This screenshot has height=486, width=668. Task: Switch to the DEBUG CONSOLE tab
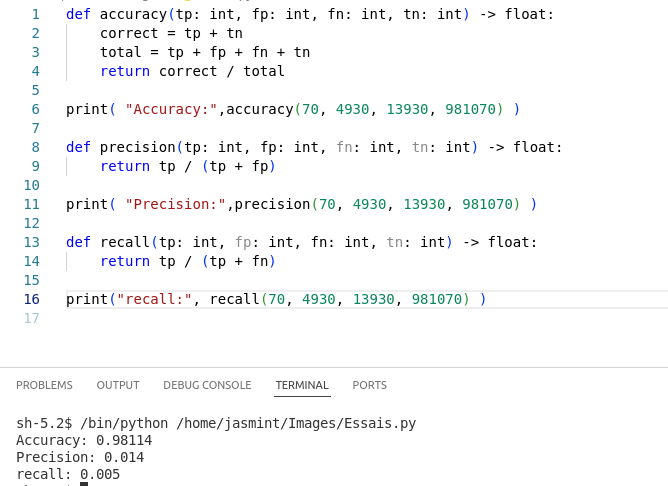point(207,385)
